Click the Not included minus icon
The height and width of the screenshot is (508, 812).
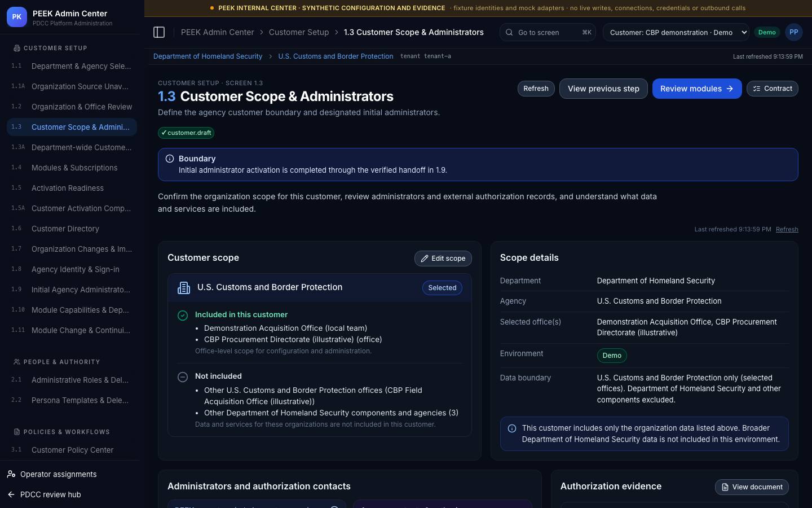(183, 377)
